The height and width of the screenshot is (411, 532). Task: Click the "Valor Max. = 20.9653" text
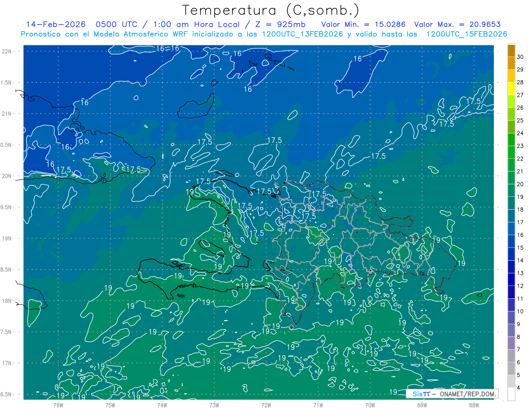[457, 24]
